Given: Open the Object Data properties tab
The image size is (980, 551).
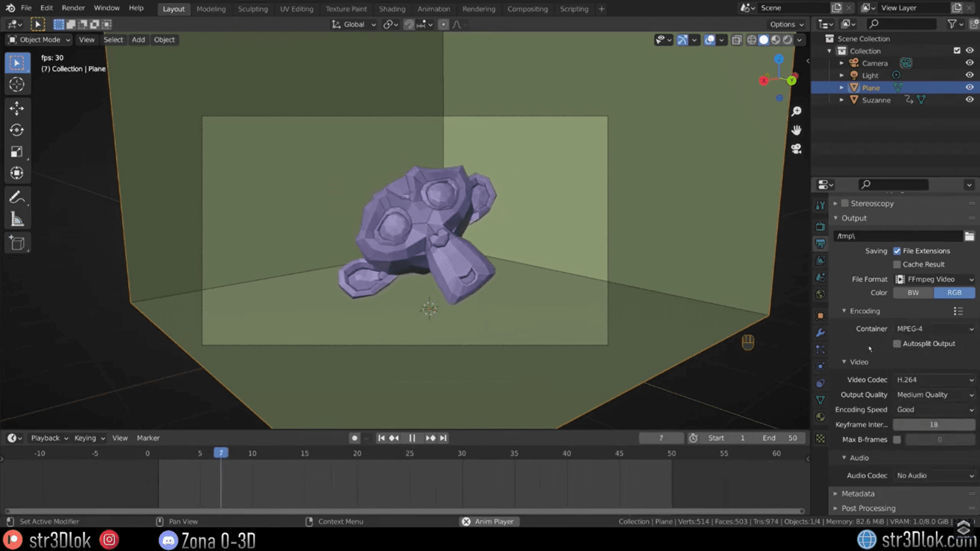Looking at the screenshot, I should coord(820,400).
